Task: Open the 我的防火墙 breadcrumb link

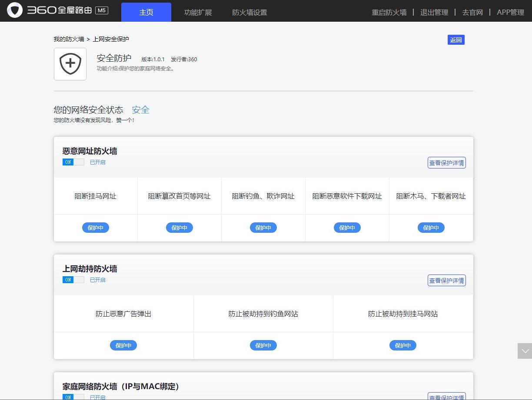Action: pyautogui.click(x=69, y=39)
